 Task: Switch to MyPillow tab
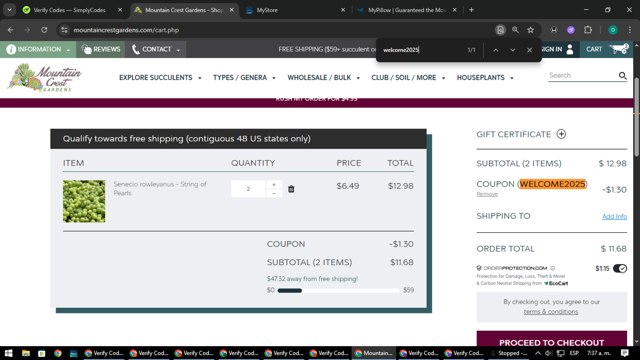coord(406,10)
